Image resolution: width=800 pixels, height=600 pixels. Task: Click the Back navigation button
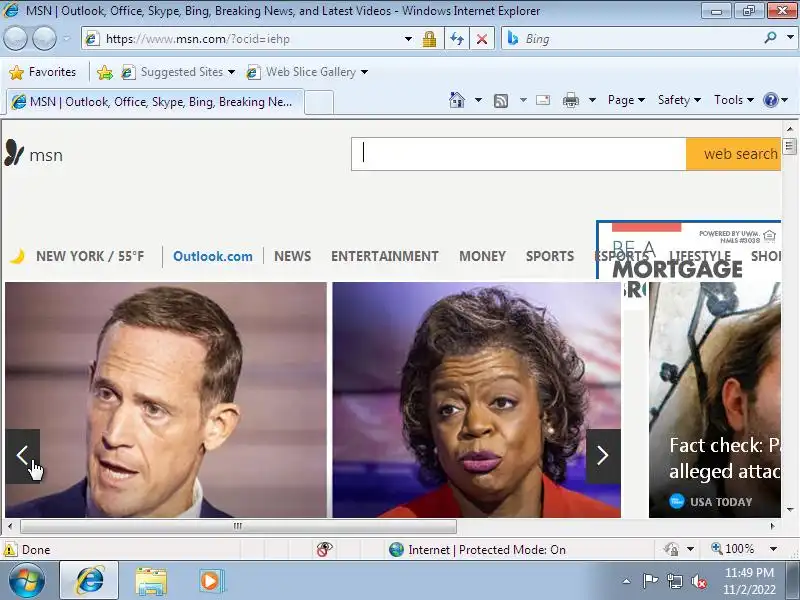pos(15,39)
